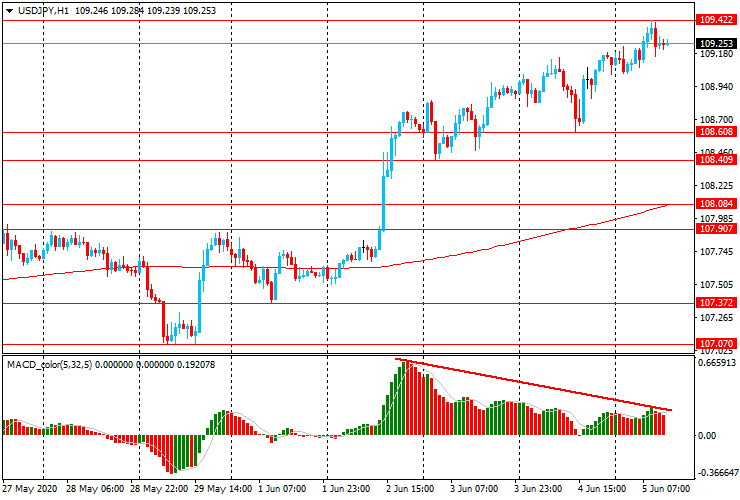Select the 109.422 resistance level label
740x500 pixels.
(x=716, y=20)
